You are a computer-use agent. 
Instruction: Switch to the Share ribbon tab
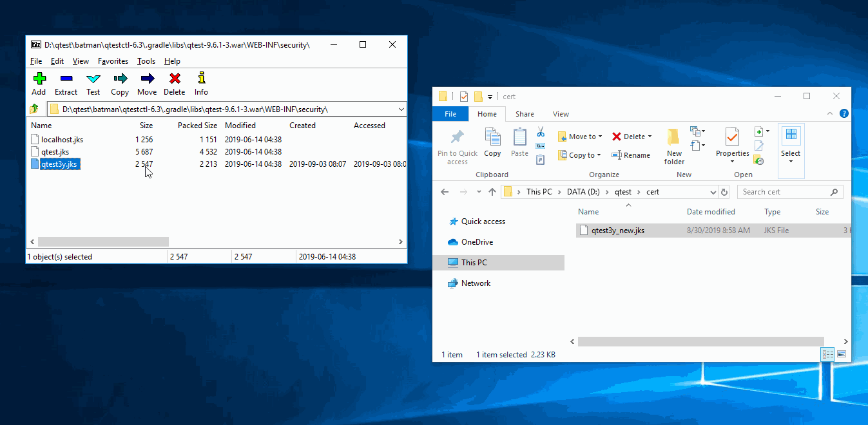pyautogui.click(x=525, y=114)
